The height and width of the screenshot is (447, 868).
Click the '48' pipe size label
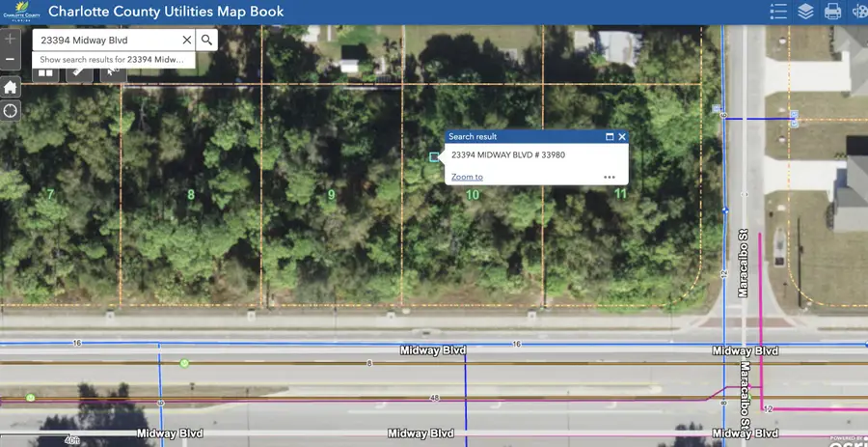[x=436, y=399]
